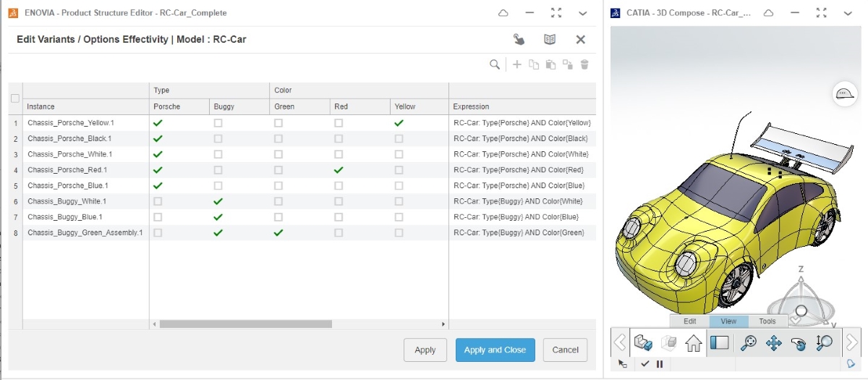Select the rotate view tool
Screen dimensions: 868x380
click(x=799, y=343)
